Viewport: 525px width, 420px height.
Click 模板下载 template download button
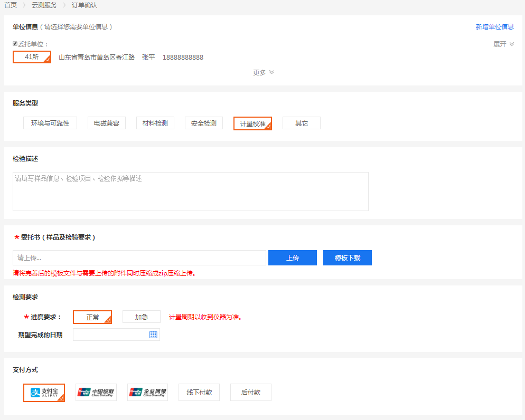[x=347, y=258]
